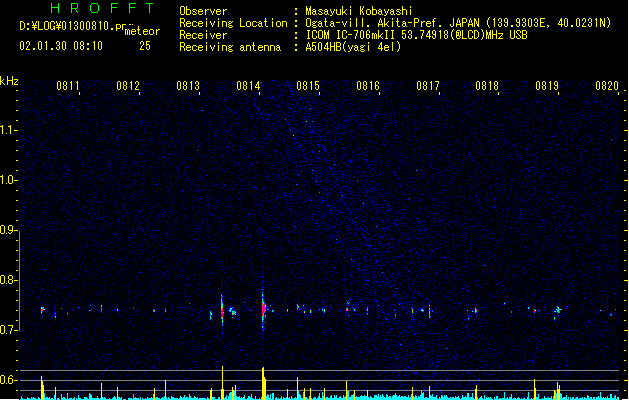Select the ICOM IC-706mkII receiver text
Viewport: 629px width, 400px height.
click(416, 35)
